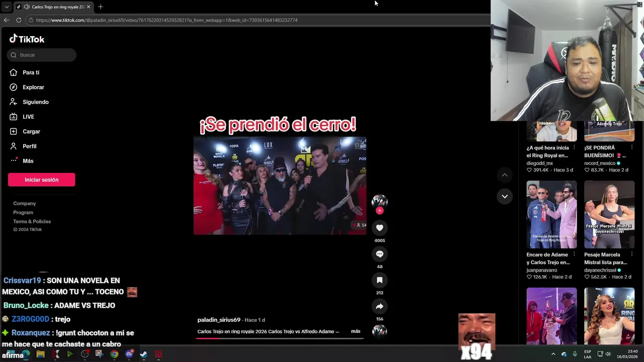Open options for Pesaje Marcela Mistral video
This screenshot has height=362, width=644.
631,254
